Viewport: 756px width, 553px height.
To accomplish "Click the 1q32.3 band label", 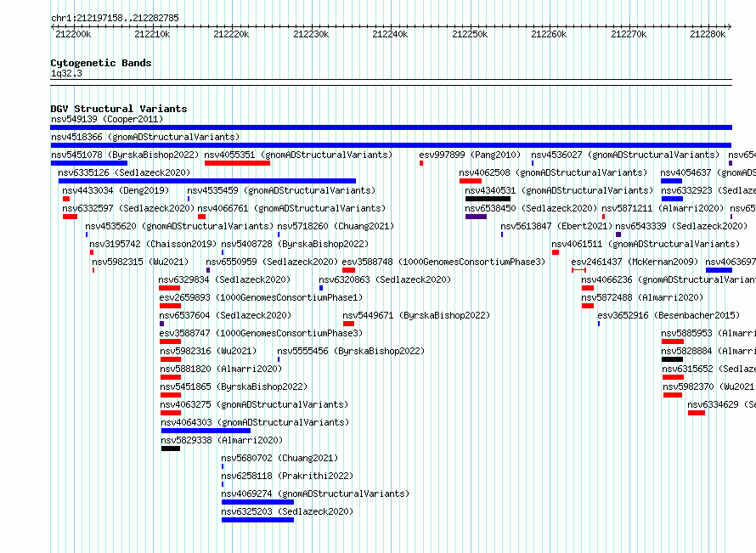I will (x=66, y=73).
